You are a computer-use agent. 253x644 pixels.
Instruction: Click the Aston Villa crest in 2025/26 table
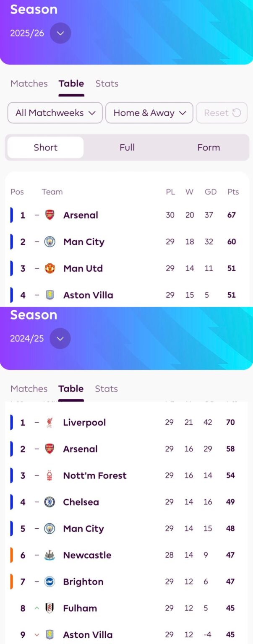point(49,295)
